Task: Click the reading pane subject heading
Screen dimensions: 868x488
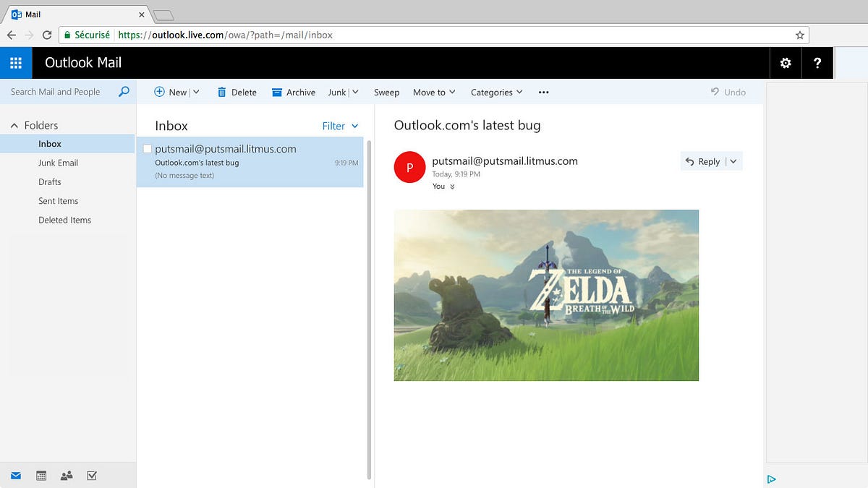Action: (467, 125)
